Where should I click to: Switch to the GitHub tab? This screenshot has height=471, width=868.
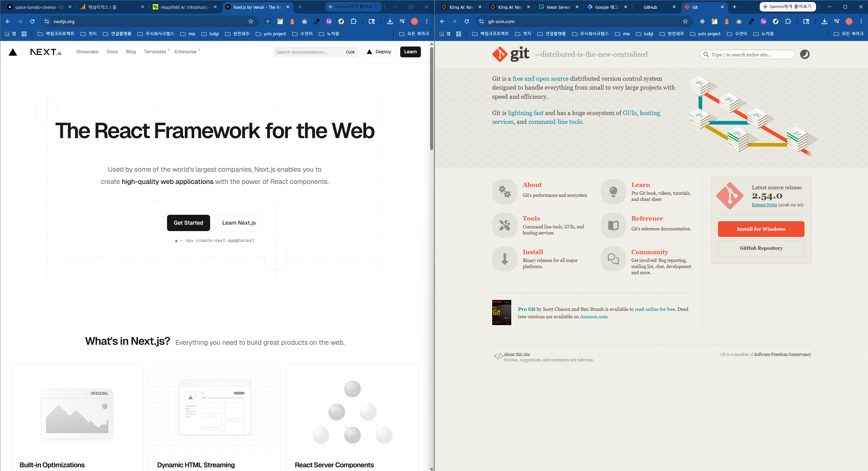coord(656,7)
